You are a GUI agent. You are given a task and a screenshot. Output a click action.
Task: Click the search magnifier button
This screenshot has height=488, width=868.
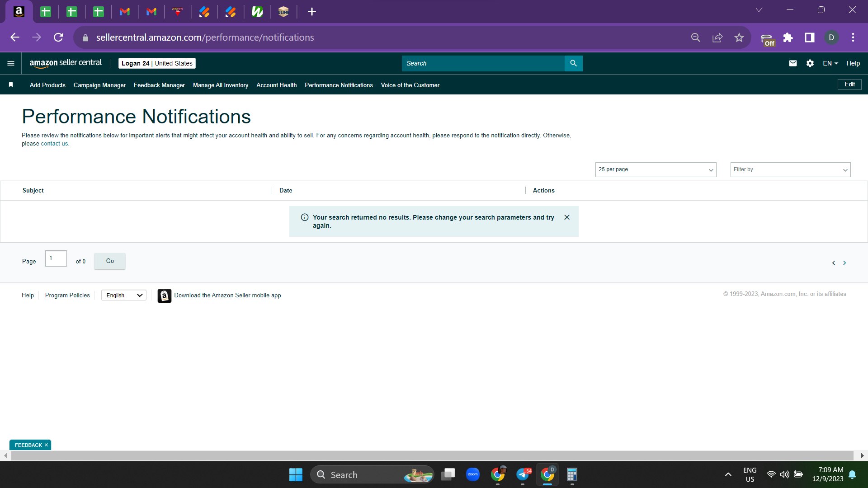573,63
